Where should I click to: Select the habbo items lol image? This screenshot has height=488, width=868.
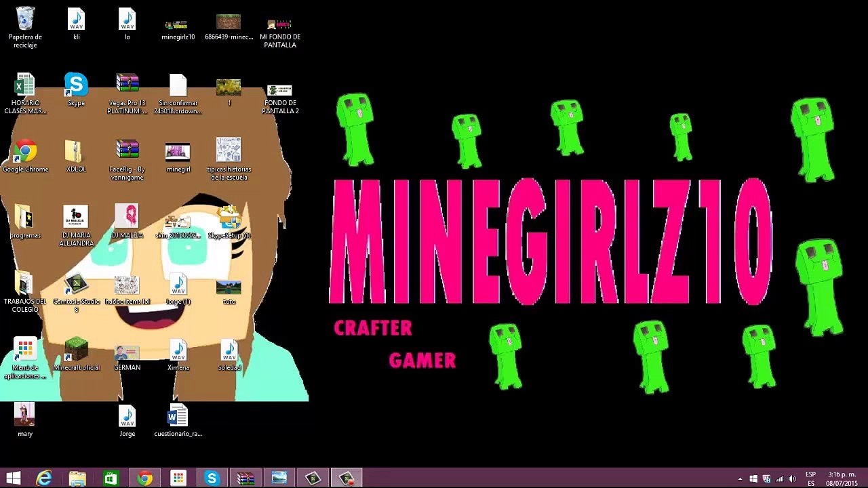pyautogui.click(x=127, y=290)
